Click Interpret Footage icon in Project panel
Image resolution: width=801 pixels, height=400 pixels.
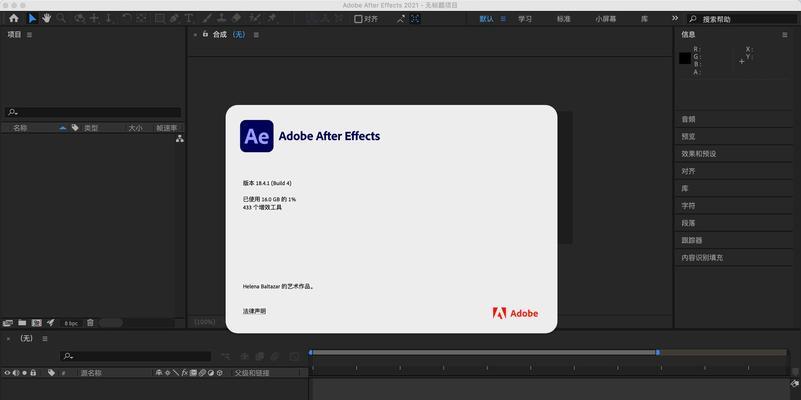click(8, 323)
